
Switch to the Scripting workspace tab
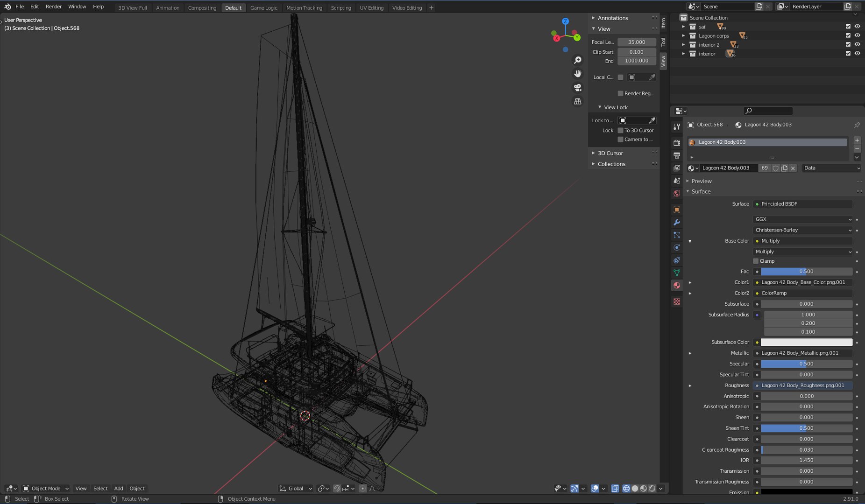pyautogui.click(x=341, y=7)
